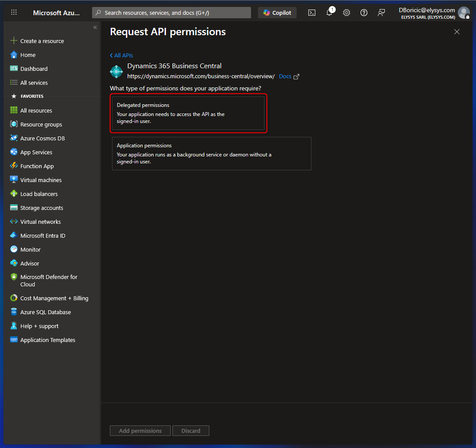Open the account profile menu
Image resolution: width=476 pixels, height=448 pixels.
click(x=463, y=13)
